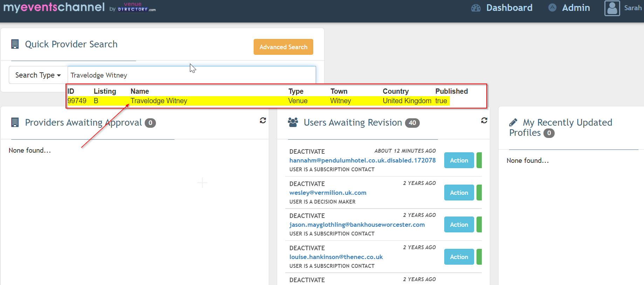Click the Advanced Search button
This screenshot has width=644, height=285.
pos(283,47)
